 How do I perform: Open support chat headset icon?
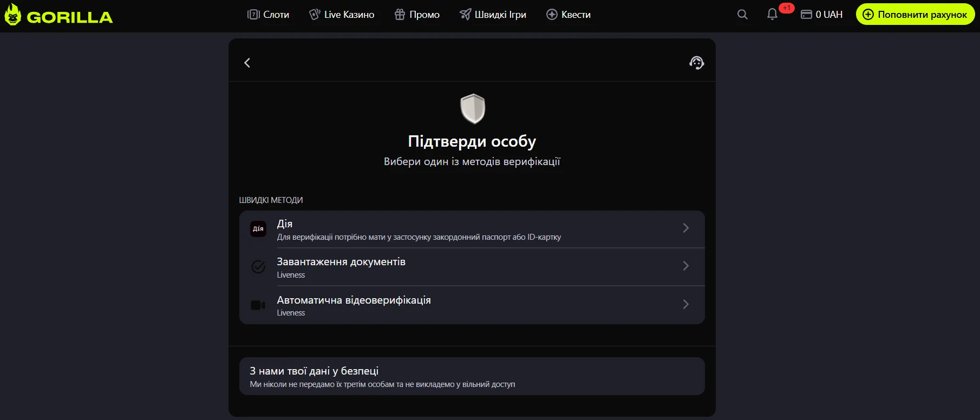(697, 63)
